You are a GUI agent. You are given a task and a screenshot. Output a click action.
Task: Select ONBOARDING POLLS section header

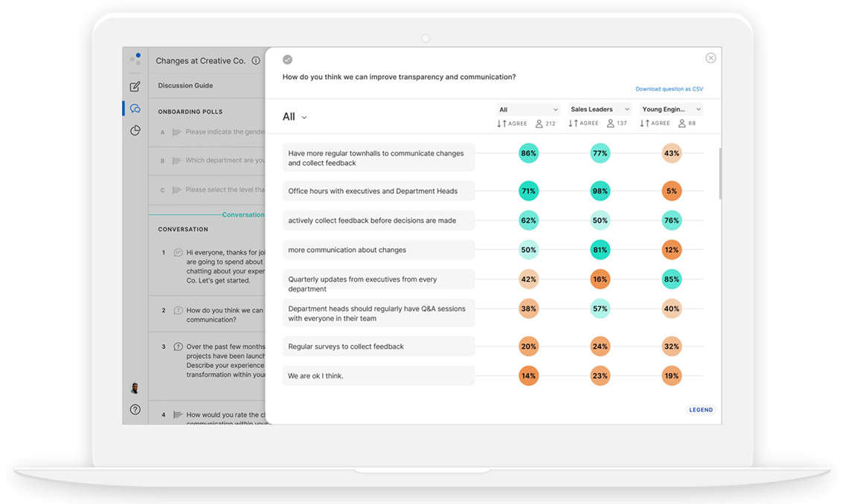190,112
